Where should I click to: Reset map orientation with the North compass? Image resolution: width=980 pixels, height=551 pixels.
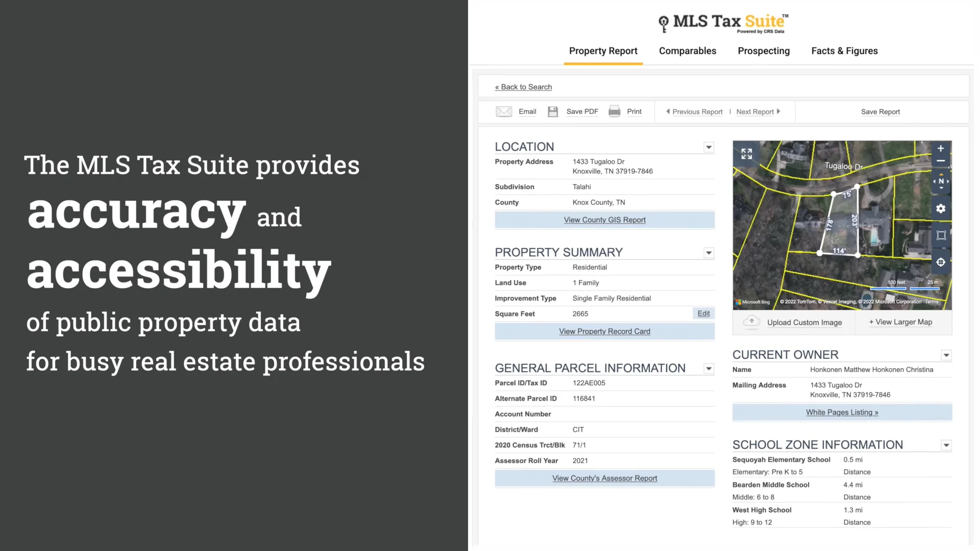pyautogui.click(x=941, y=181)
